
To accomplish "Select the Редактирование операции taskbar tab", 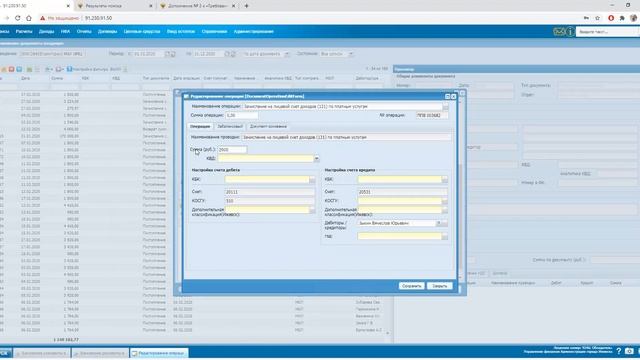I will (x=158, y=353).
